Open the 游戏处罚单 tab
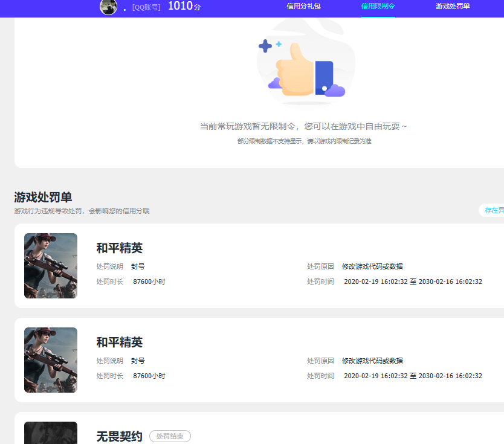 (451, 7)
